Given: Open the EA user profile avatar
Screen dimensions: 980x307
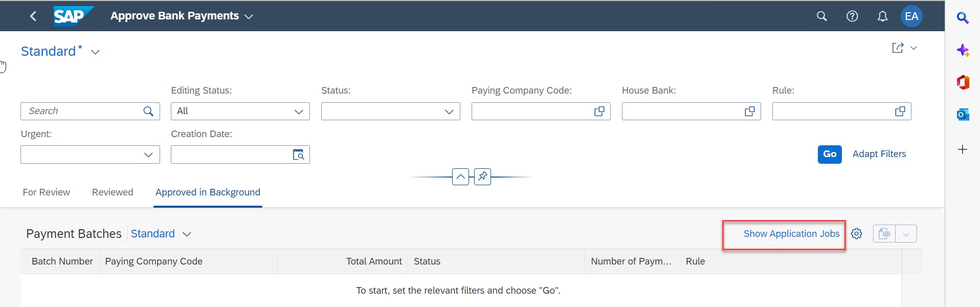Looking at the screenshot, I should pos(911,16).
